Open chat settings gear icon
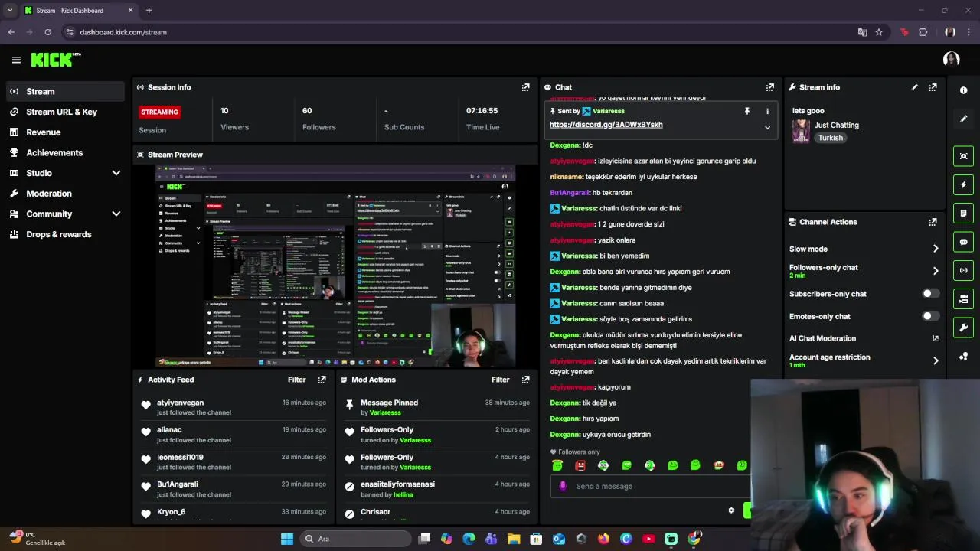 (x=731, y=510)
